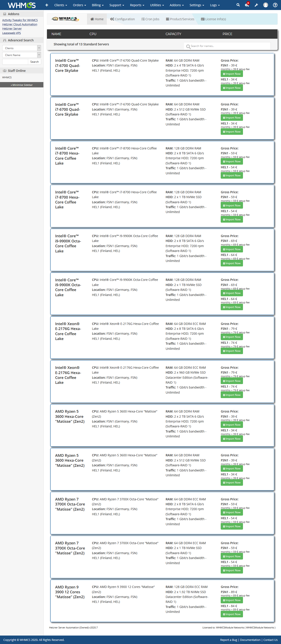
Task: Import HEL1 offer for i9-9900K with 1 TB NVMe
Action: 232,307
